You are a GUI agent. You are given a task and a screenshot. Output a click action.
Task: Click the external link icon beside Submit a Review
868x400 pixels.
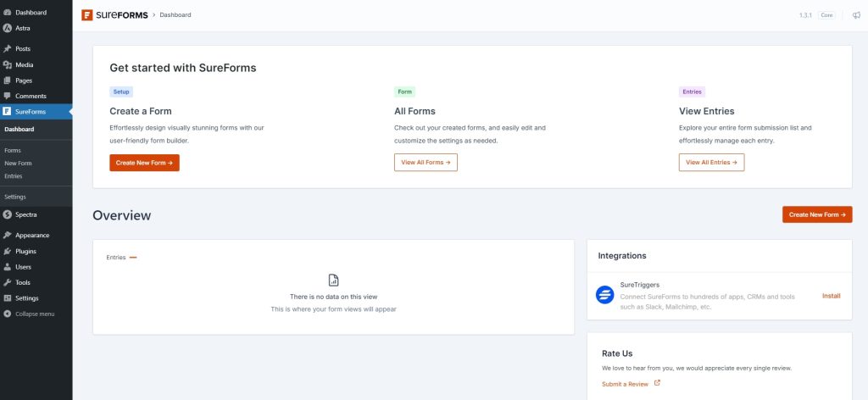coord(657,383)
